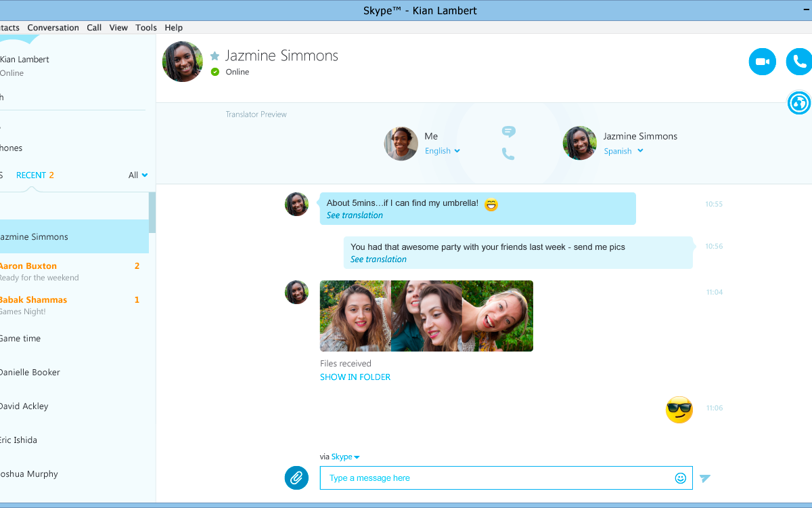Start a voice call with Jazmine
This screenshot has height=508, width=812.
tap(799, 62)
